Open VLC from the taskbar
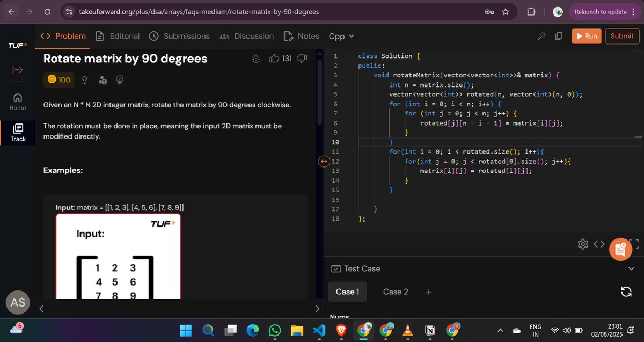The width and height of the screenshot is (644, 342). point(407,330)
